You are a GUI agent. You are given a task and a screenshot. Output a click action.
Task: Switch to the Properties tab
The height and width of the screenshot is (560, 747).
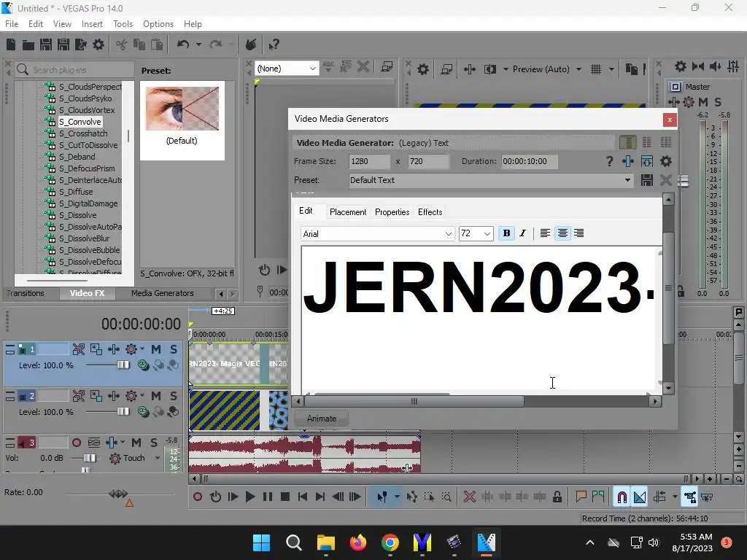(x=392, y=212)
